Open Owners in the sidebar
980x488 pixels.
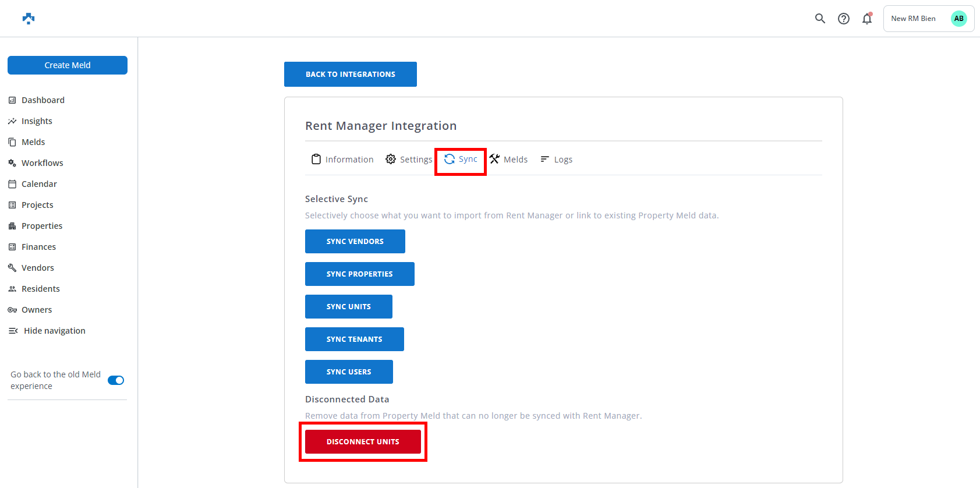pyautogui.click(x=36, y=310)
